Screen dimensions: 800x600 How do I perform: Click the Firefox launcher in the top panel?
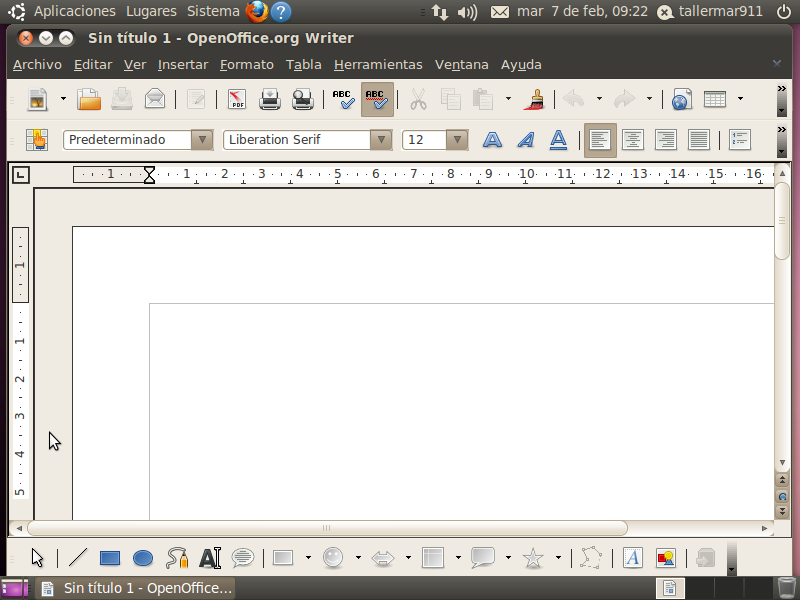pyautogui.click(x=257, y=12)
